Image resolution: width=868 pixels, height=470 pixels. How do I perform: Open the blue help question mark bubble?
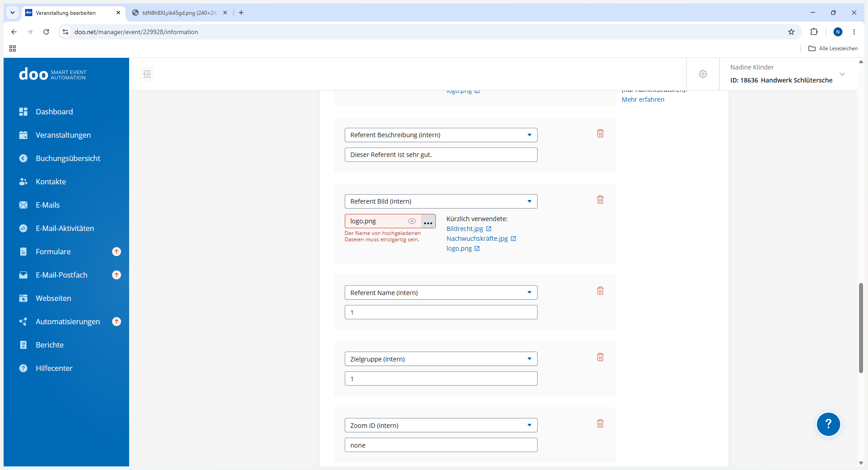(829, 424)
